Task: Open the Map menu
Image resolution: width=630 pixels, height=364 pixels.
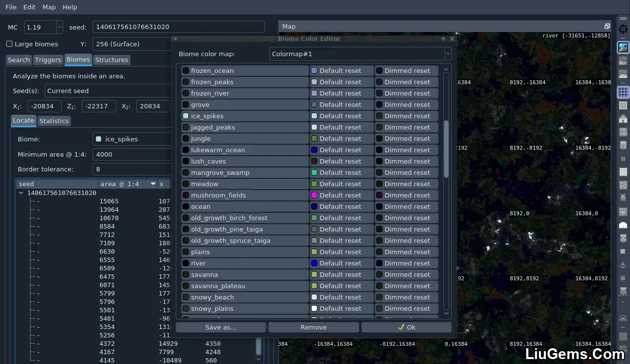Action: click(49, 7)
